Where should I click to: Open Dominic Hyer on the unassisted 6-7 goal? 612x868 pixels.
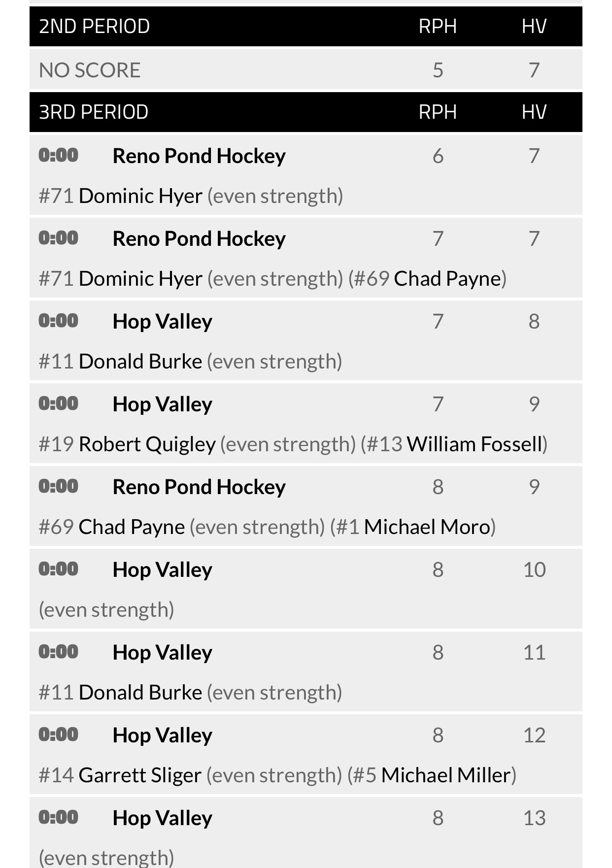pos(140,196)
